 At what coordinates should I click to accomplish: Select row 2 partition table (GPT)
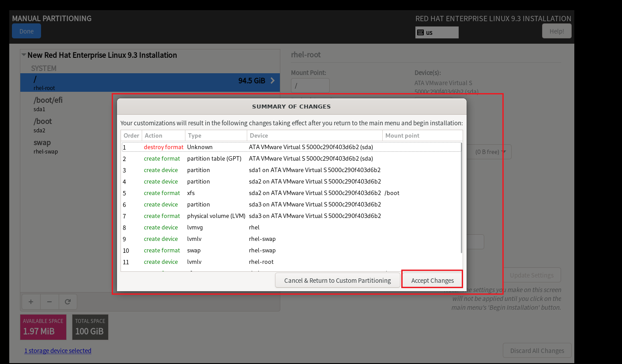coord(291,158)
